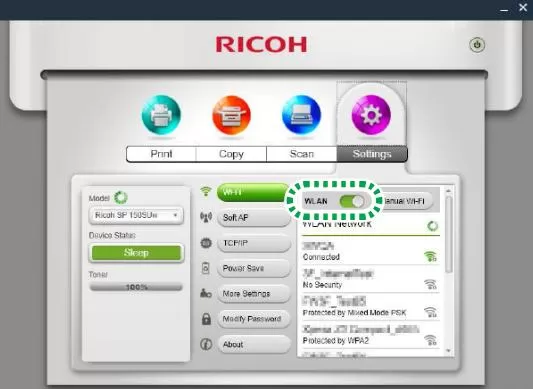The image size is (533, 389).
Task: Open the Ricoh SP 150SUw model dropdown
Action: (136, 215)
